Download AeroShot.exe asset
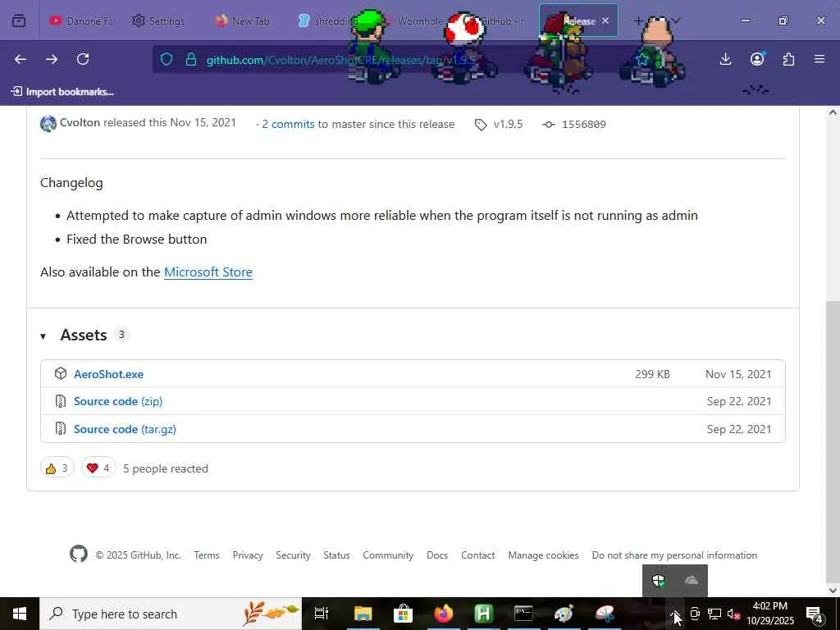Viewport: 840px width, 630px height. [109, 374]
